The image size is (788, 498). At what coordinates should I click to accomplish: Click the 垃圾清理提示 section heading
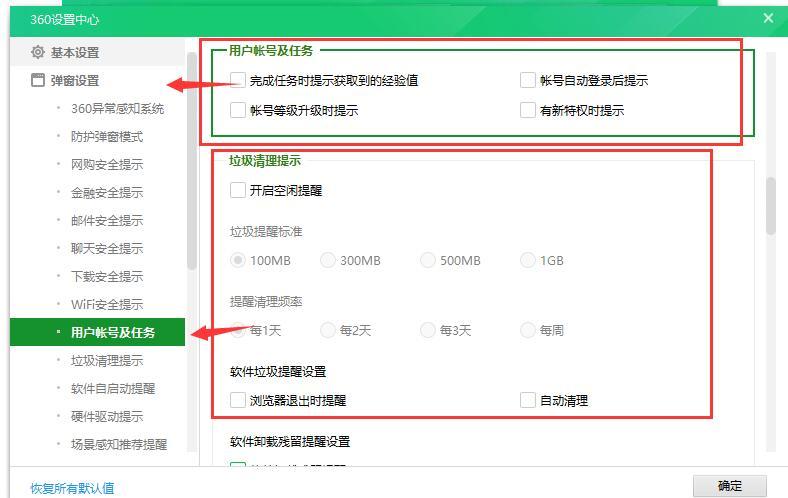point(265,161)
